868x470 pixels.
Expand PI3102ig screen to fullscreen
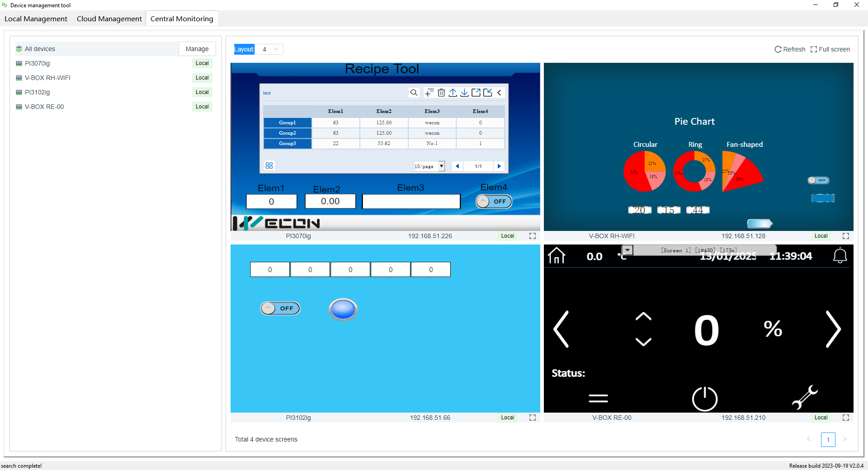(x=533, y=418)
